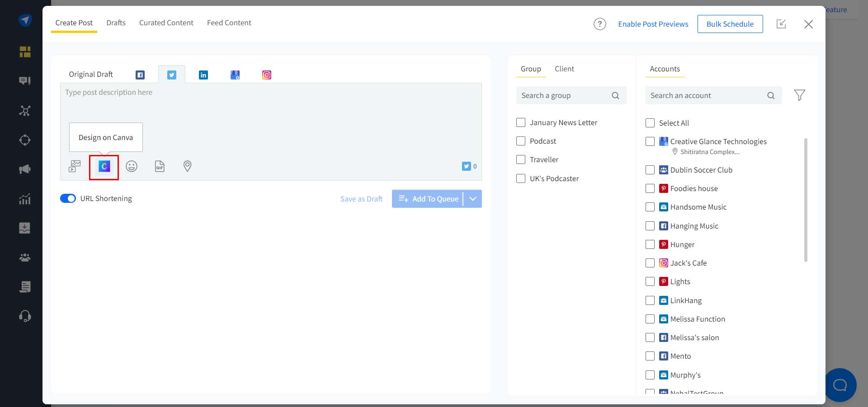Switch to Google Business draft tab
Viewport: 868px width, 407px height.
pos(235,75)
